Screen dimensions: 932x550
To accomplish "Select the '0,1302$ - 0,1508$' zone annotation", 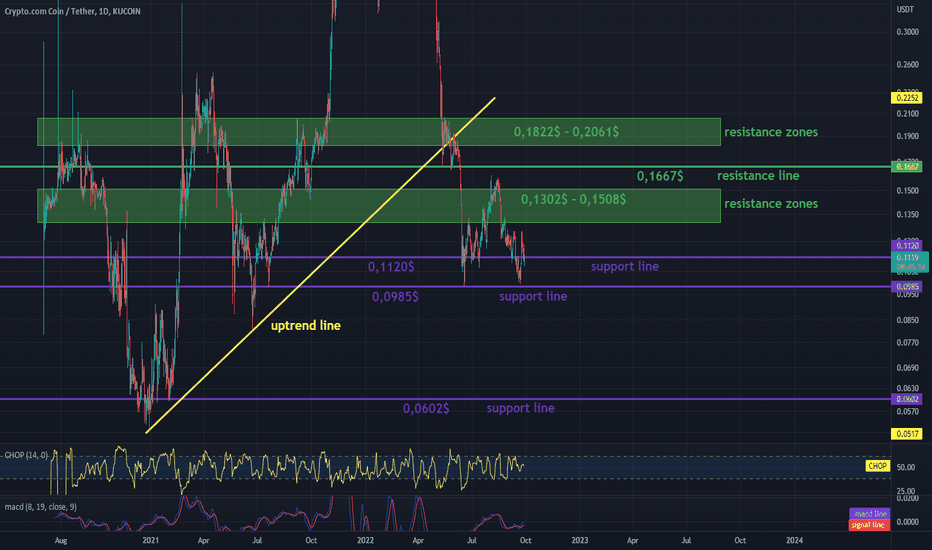I will pos(573,199).
